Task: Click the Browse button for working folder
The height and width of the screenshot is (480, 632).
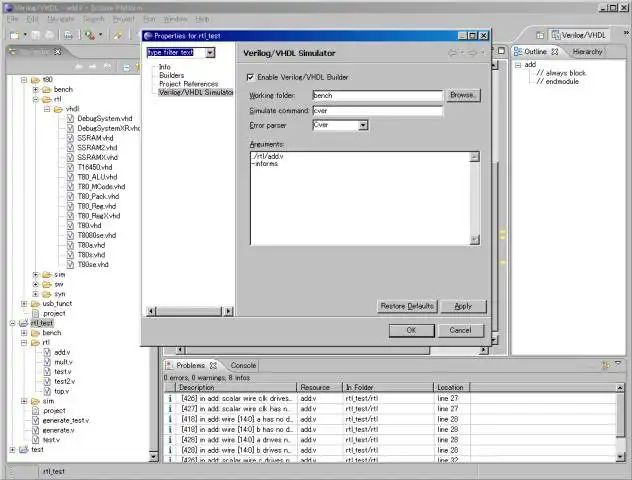Action: coord(463,95)
